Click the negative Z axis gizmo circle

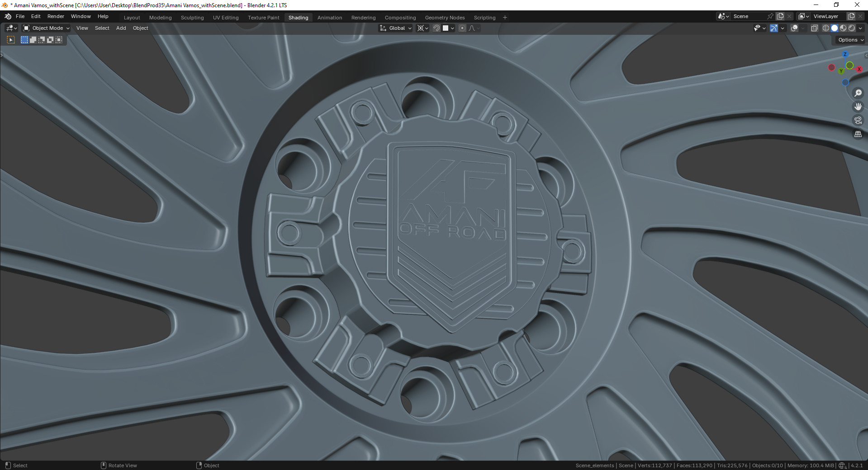pos(845,83)
